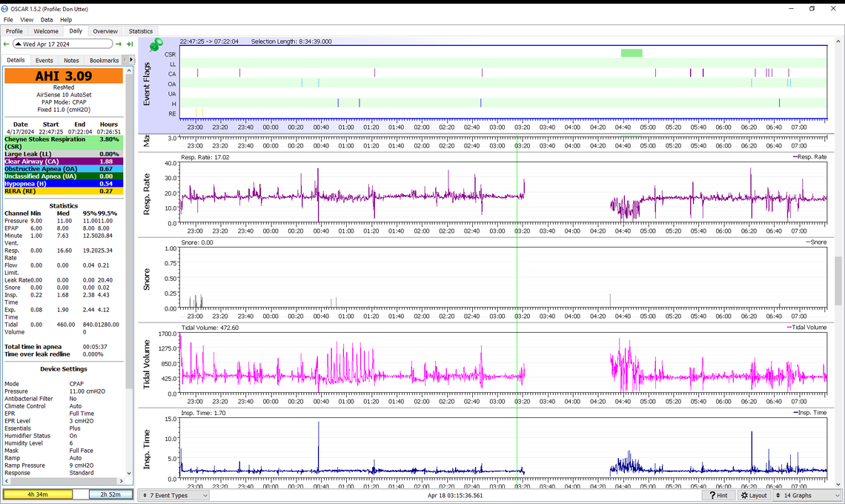The width and height of the screenshot is (845, 504).
Task: Click the blue 2h 52m session bar
Action: [x=110, y=494]
